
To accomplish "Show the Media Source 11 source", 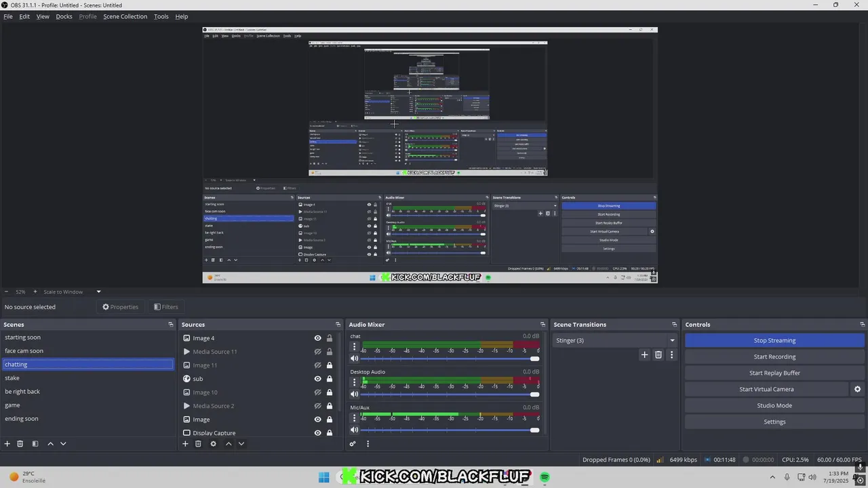I will click(x=317, y=352).
